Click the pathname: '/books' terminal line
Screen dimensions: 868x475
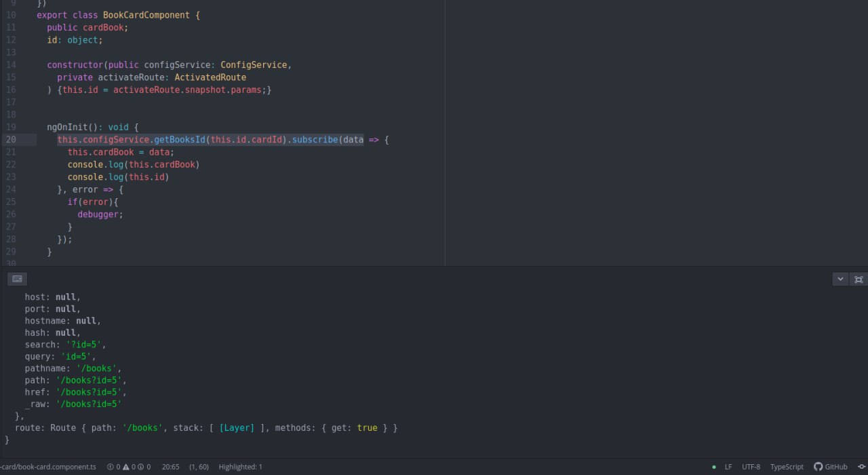pos(73,368)
